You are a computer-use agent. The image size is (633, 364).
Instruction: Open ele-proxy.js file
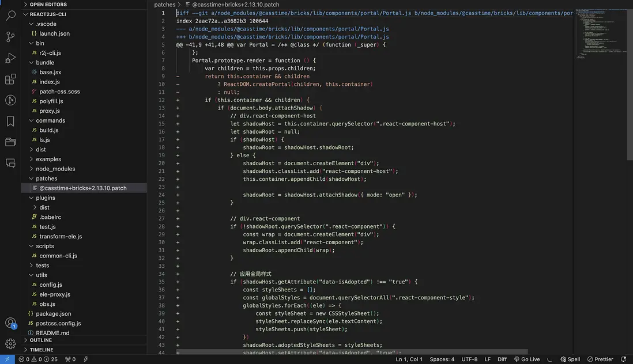84,295
